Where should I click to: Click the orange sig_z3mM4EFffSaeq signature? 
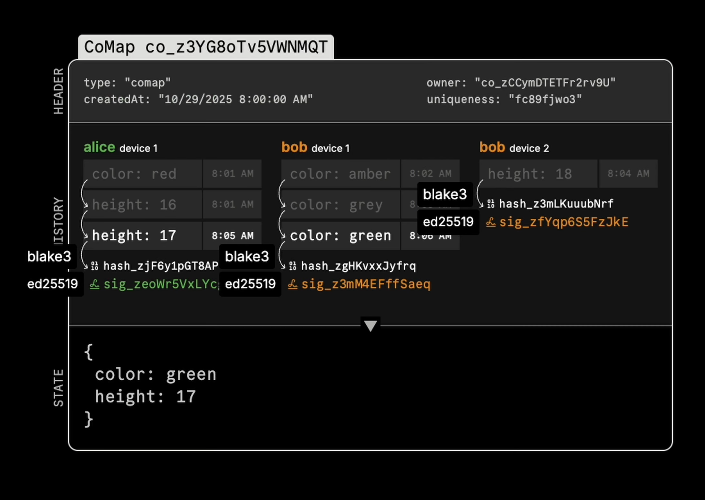click(366, 284)
